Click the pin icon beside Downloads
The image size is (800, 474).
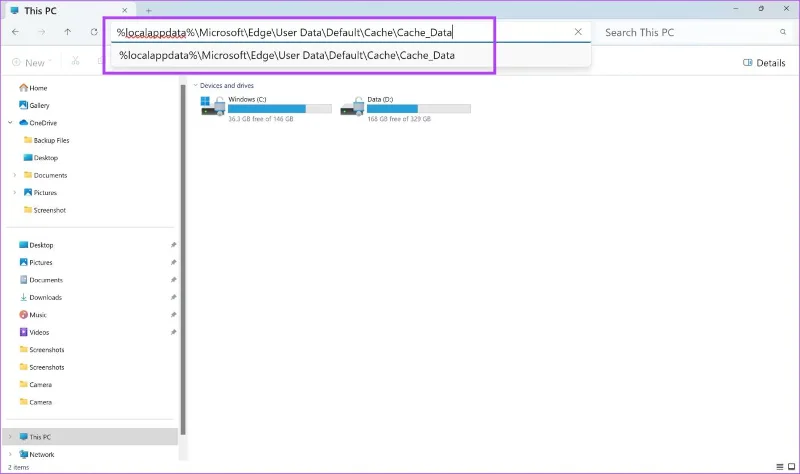point(173,297)
